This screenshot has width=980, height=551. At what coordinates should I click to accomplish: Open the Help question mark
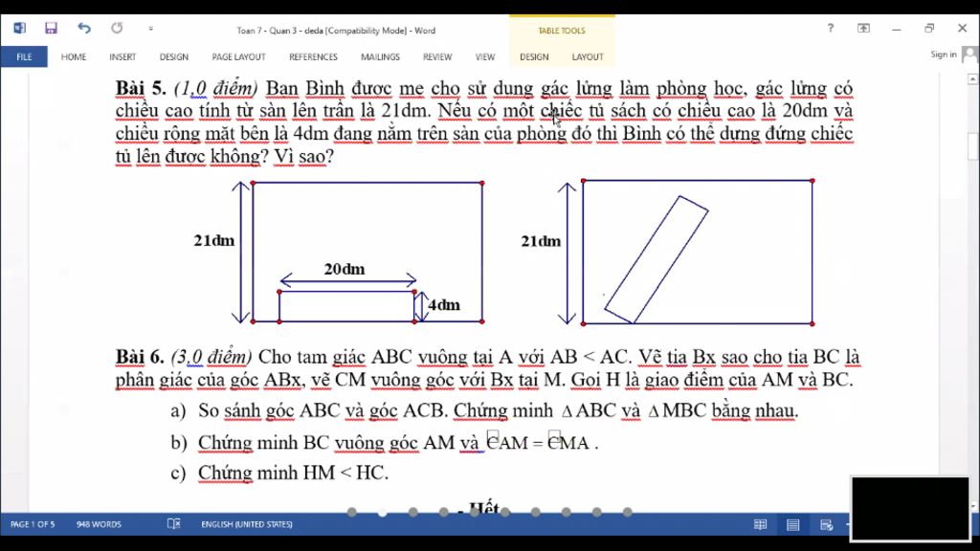[830, 28]
